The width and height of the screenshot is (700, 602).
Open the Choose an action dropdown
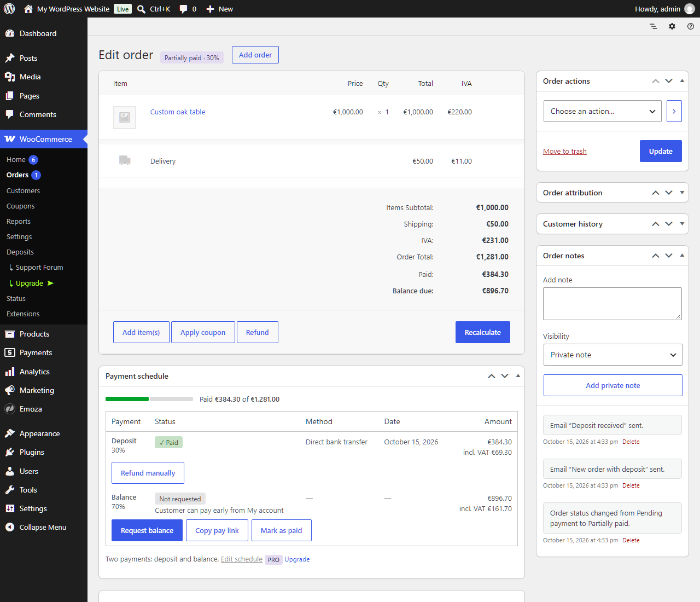pos(603,111)
